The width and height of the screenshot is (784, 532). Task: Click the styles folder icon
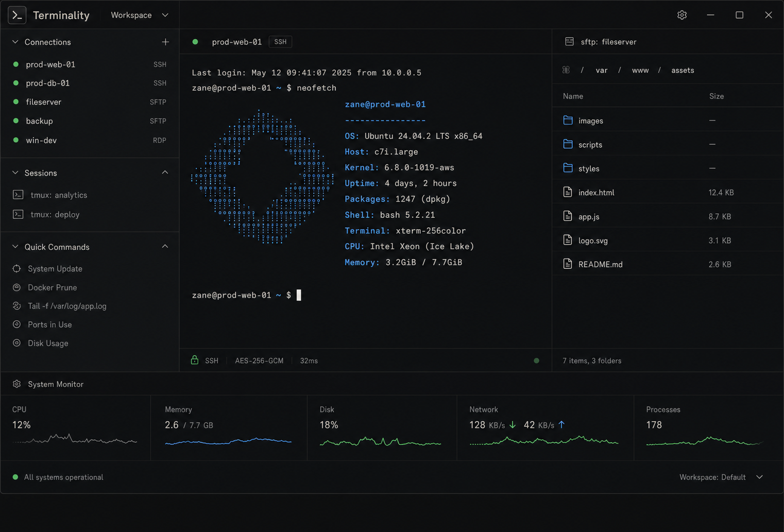pyautogui.click(x=568, y=168)
